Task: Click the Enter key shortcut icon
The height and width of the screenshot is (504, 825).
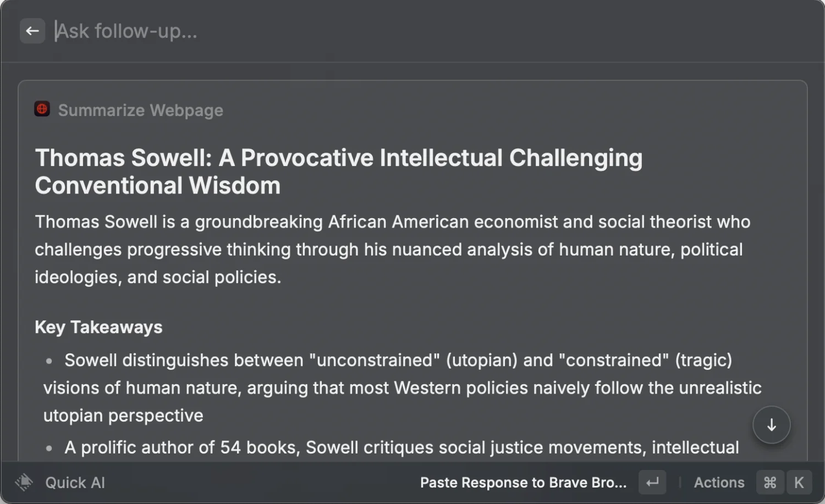Action: 652,483
